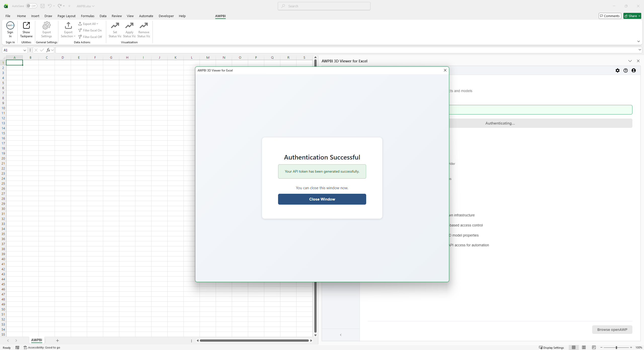Add a new sheet with plus icon

57,340
